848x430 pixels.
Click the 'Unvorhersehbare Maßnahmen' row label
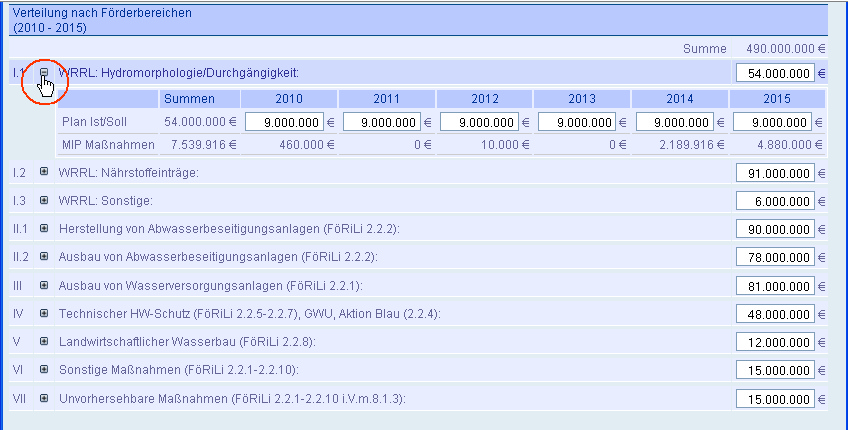click(x=233, y=399)
